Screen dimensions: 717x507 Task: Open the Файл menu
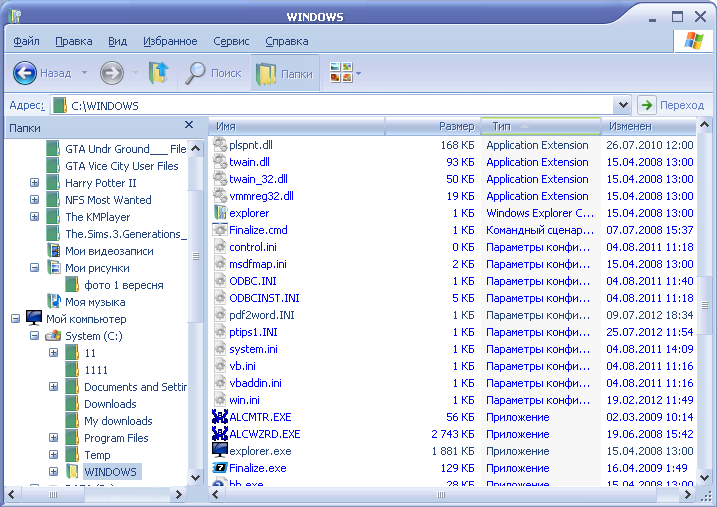(26, 41)
